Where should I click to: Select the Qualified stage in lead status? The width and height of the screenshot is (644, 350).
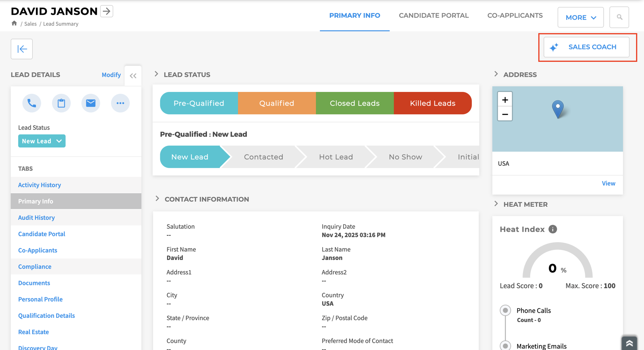(x=276, y=103)
